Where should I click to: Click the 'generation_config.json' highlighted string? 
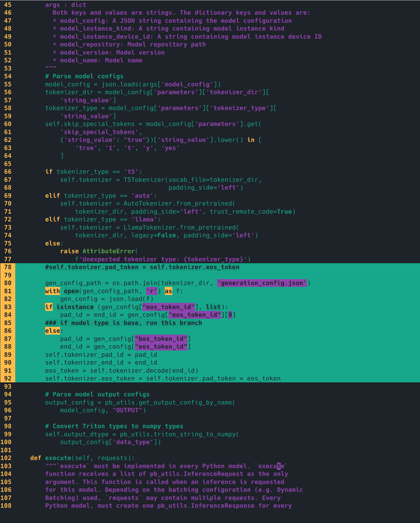[262, 283]
